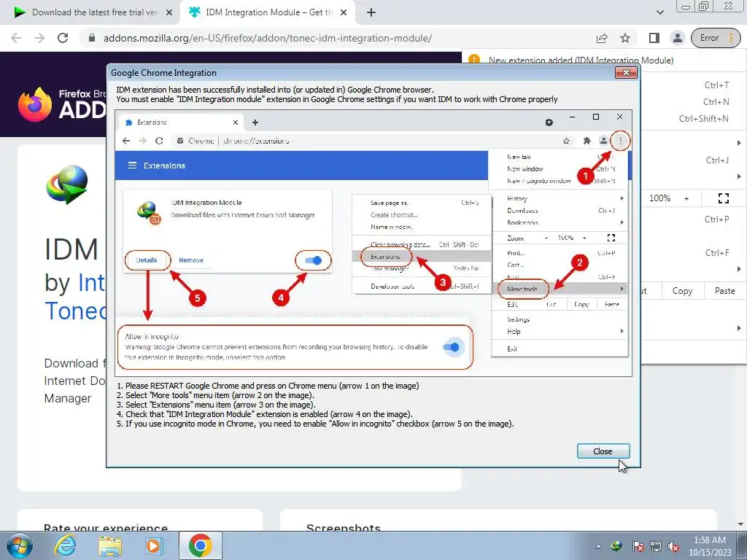747x560 pixels.
Task: Switch to the 'IDM Integration Module' Chrome tab
Action: pyautogui.click(x=267, y=12)
